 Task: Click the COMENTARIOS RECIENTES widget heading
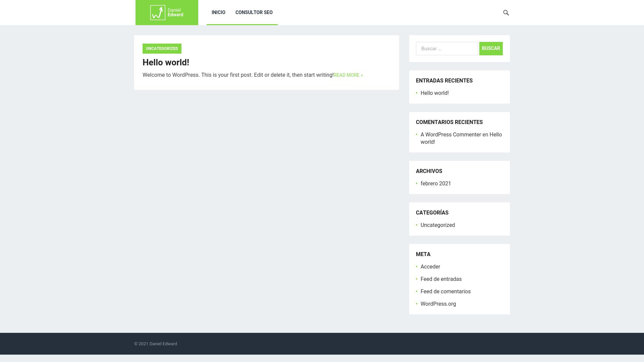(449, 122)
